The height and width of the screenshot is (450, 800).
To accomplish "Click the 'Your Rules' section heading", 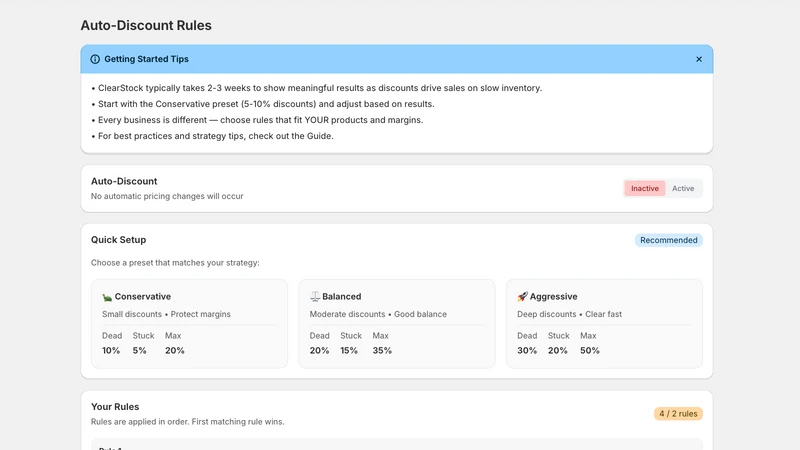I will [x=115, y=407].
